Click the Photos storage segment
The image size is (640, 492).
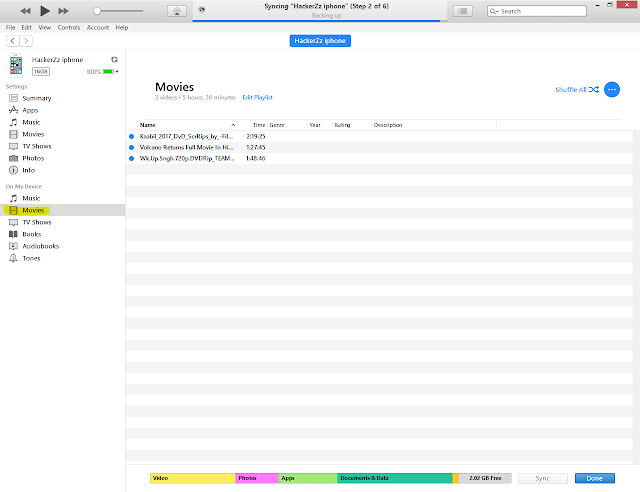pos(257,478)
